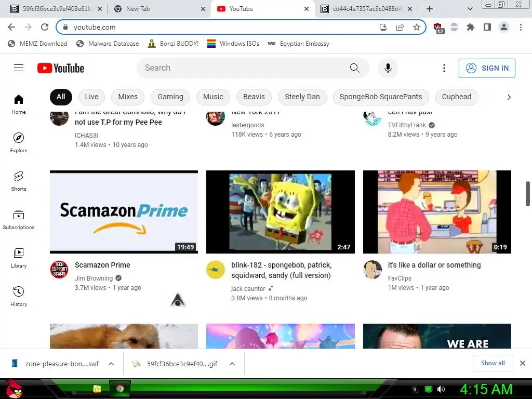Open the uBlock extension icon showing 12
This screenshot has width=532, height=399.
tap(438, 28)
